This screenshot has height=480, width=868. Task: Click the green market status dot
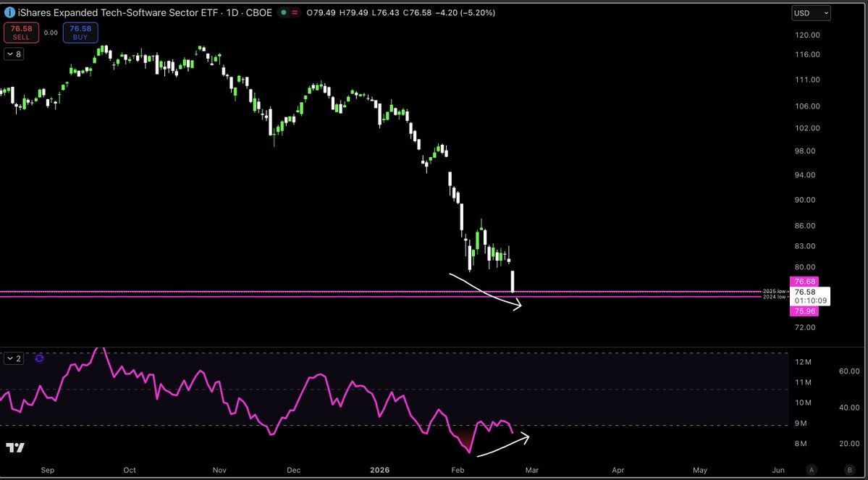coord(284,12)
